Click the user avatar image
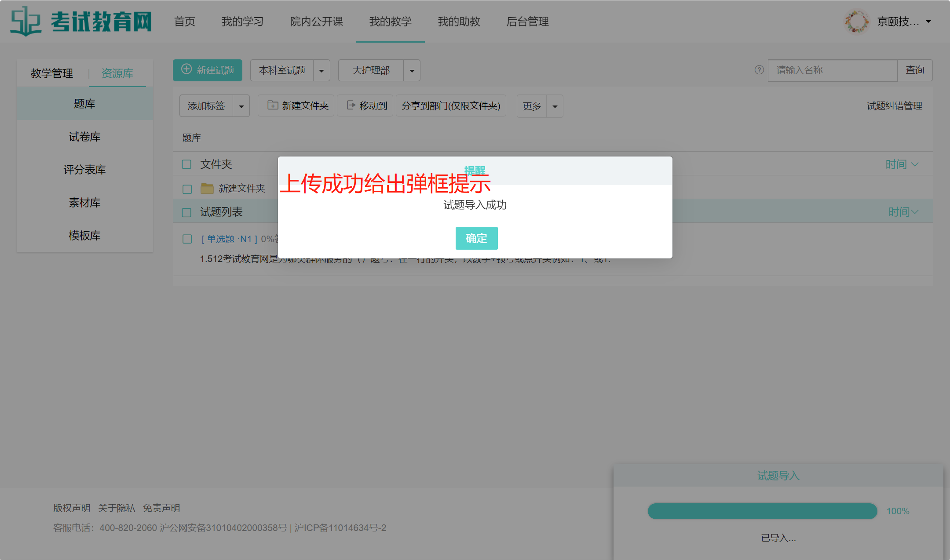 pos(856,21)
